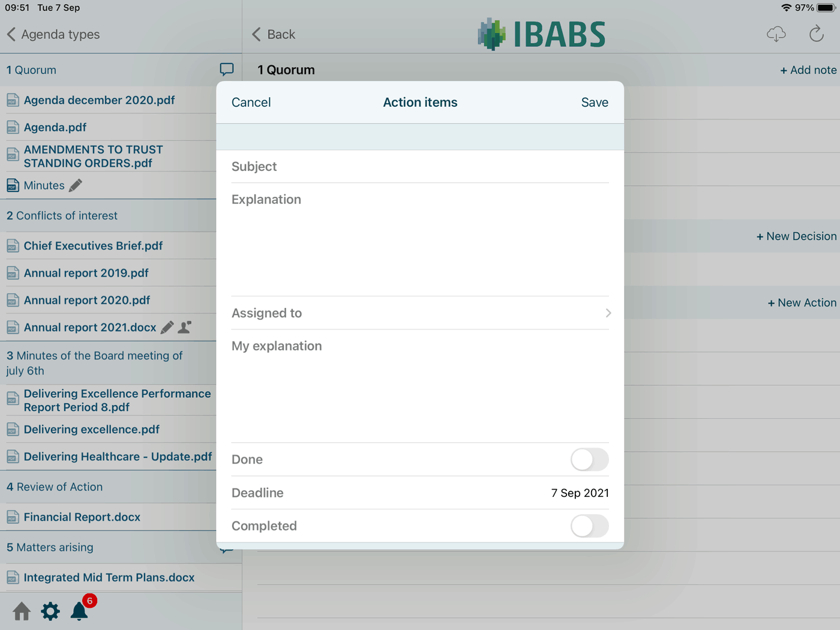The image size is (840, 630).
Task: Open AMENDMENTS TO TRUST STANDING ORDERS.pdf
Action: pyautogui.click(x=93, y=156)
